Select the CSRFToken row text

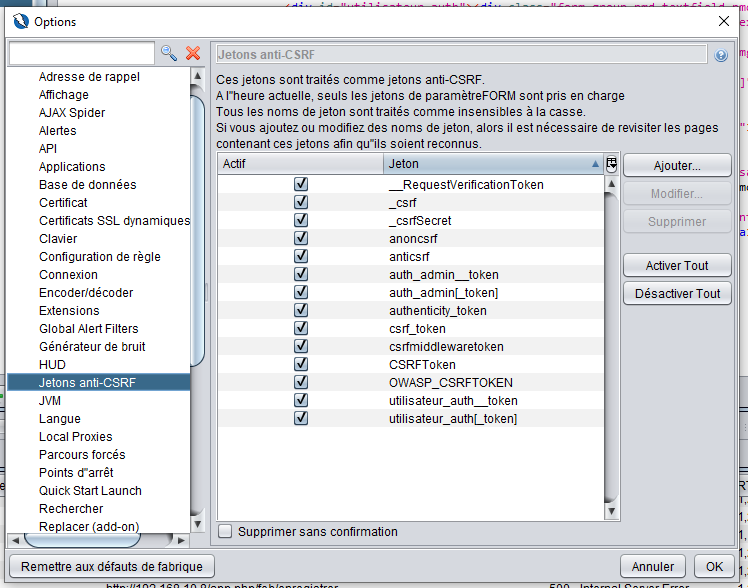(x=422, y=365)
